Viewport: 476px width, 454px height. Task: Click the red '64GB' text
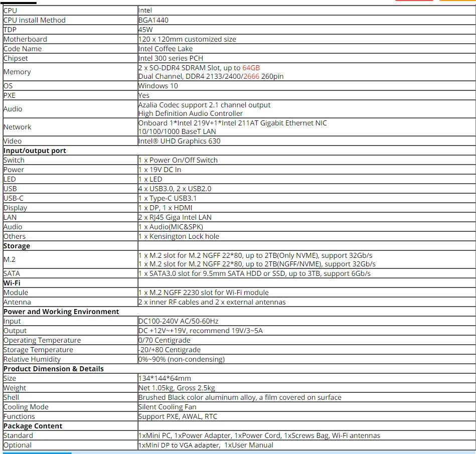click(x=251, y=68)
